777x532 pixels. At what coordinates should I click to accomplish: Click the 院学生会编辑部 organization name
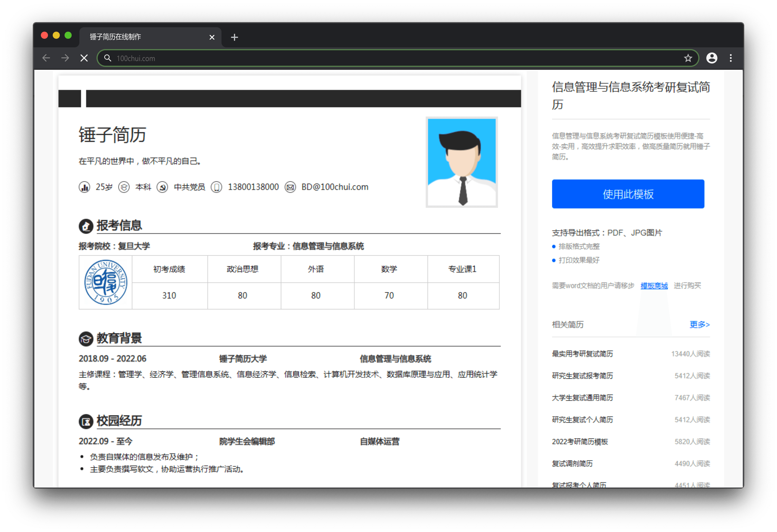[x=247, y=441]
